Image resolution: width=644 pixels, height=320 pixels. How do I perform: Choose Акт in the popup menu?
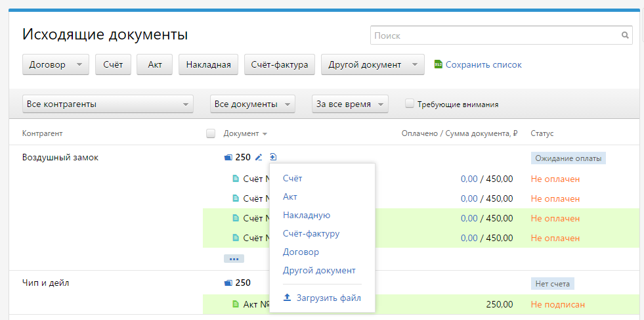tap(290, 196)
